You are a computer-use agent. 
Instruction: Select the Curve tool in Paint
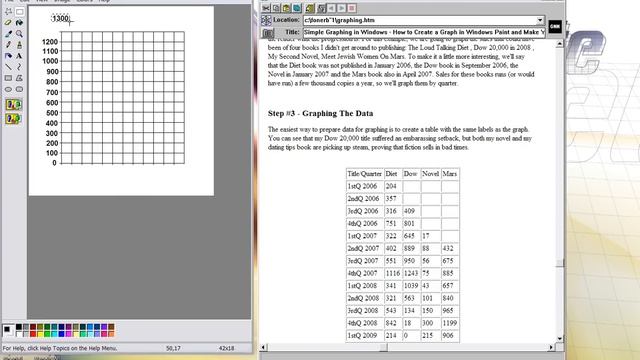click(x=19, y=67)
